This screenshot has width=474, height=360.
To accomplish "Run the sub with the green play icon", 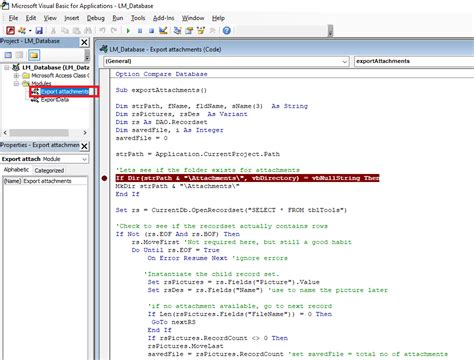I will pyautogui.click(x=128, y=31).
